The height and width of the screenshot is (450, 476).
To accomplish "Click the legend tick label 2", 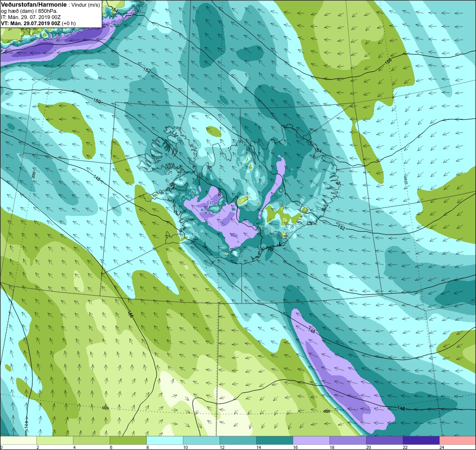I will (x=38, y=447).
